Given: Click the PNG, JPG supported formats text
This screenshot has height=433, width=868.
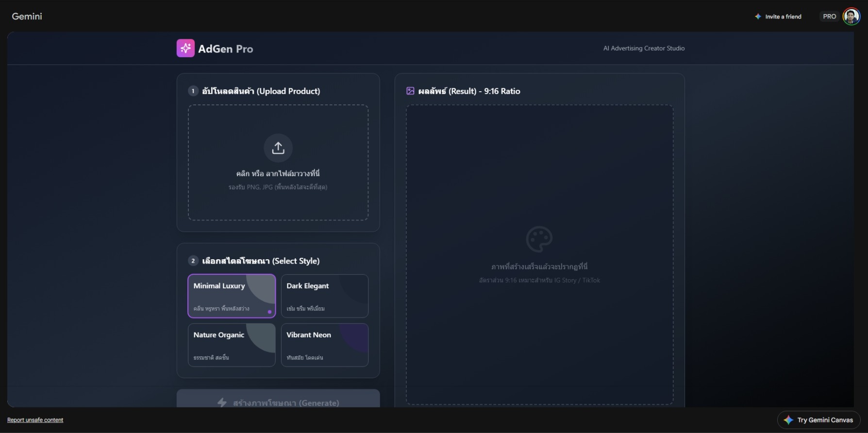Looking at the screenshot, I should tap(278, 187).
